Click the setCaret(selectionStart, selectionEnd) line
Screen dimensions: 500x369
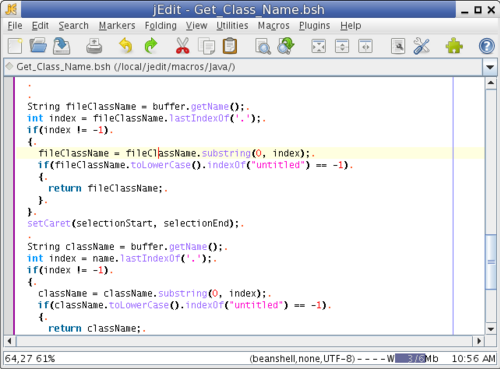[135, 223]
